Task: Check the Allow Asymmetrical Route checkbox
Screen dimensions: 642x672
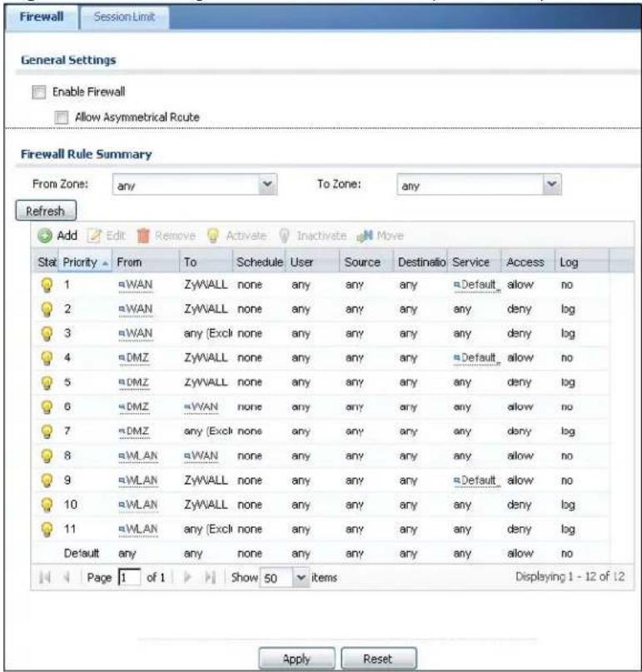Action: [62, 117]
